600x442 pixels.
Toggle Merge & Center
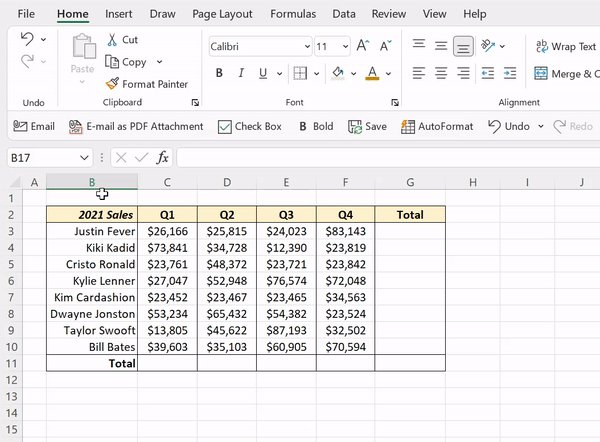(x=566, y=73)
